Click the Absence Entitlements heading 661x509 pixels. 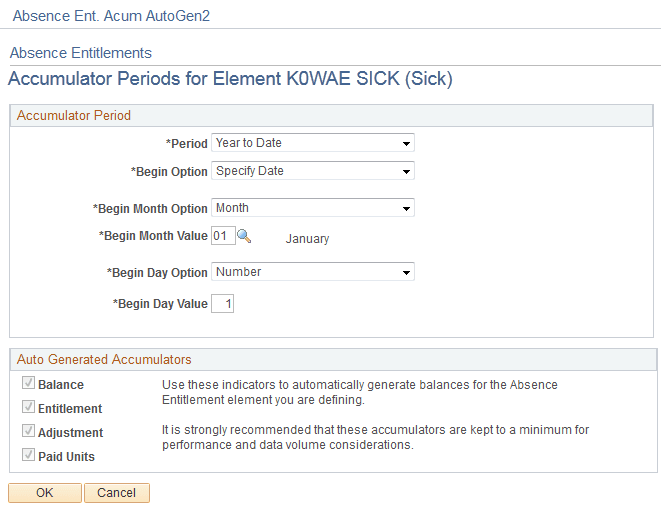80,53
